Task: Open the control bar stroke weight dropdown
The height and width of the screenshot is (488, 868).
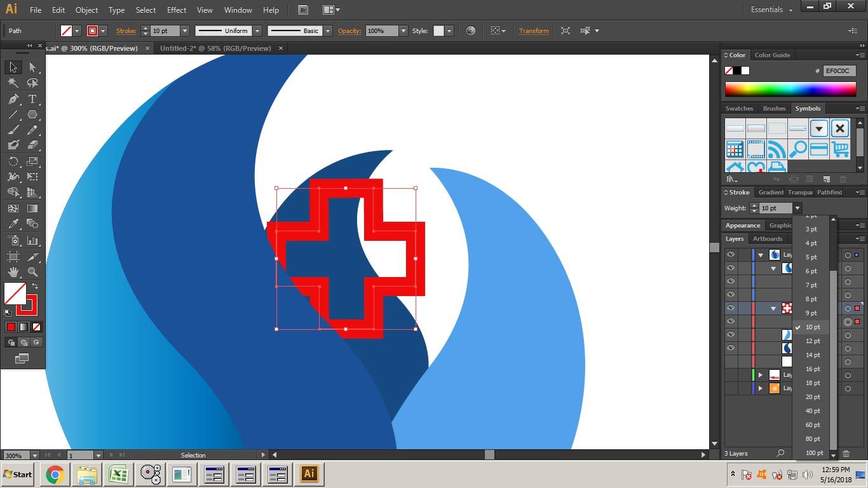Action: [185, 30]
